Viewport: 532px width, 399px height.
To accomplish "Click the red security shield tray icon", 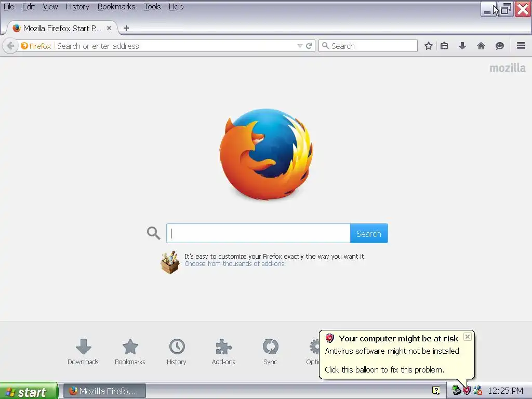I will pos(467,391).
